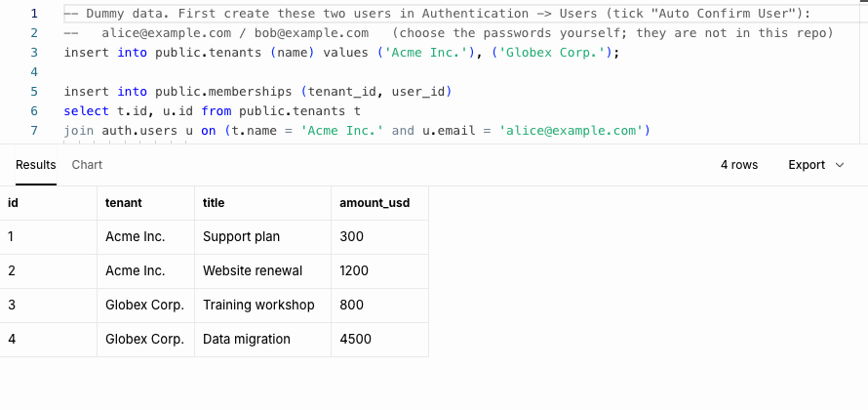Select Globex Corp. cell in Training workshop row
The width and height of the screenshot is (868, 410).
coord(145,306)
